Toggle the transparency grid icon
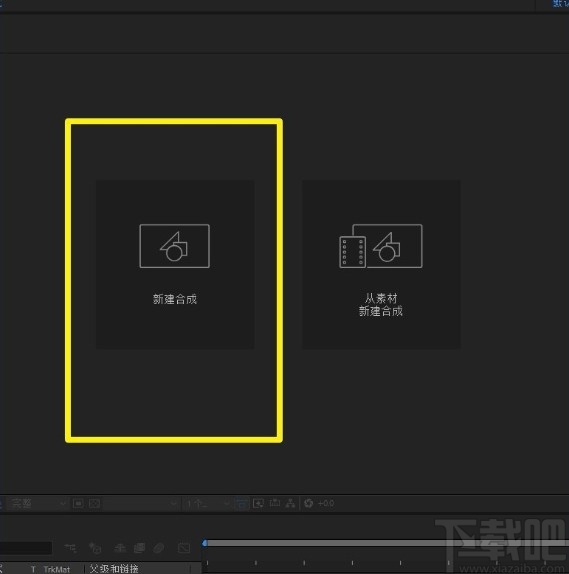This screenshot has height=574, width=569. point(94,504)
